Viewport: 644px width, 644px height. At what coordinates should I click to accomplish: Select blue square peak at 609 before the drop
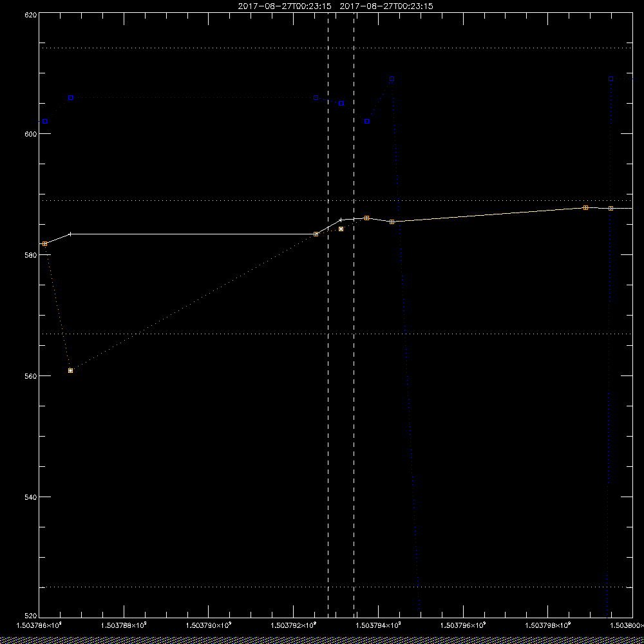click(392, 79)
